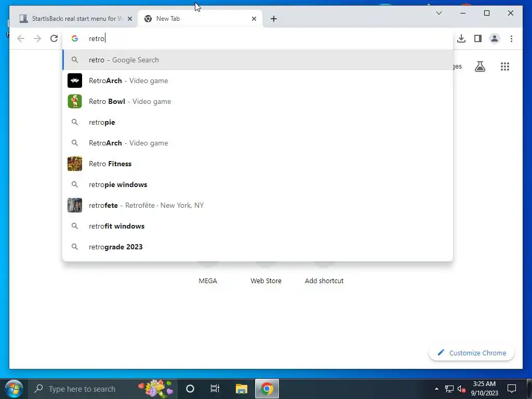532x399 pixels.
Task: Click the browser forward arrow
Action: point(37,38)
